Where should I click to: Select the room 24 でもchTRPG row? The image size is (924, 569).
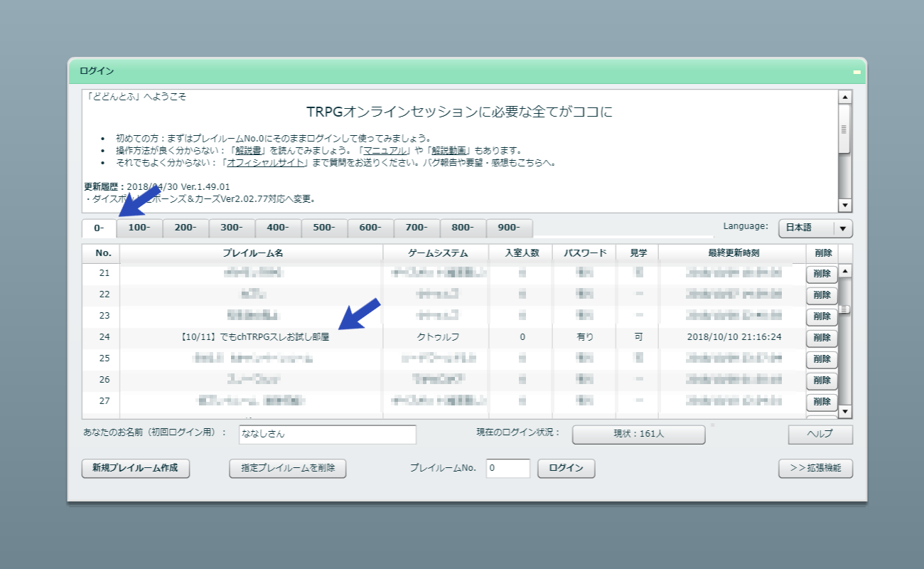point(251,337)
